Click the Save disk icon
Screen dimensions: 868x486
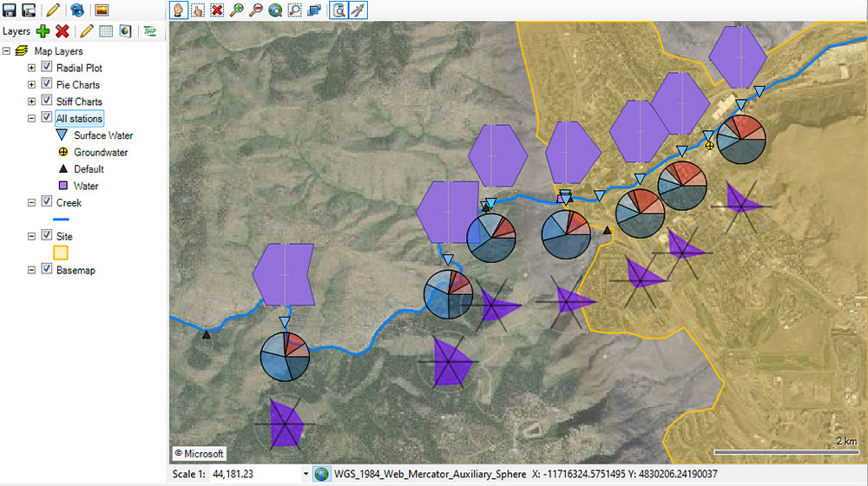[10, 10]
